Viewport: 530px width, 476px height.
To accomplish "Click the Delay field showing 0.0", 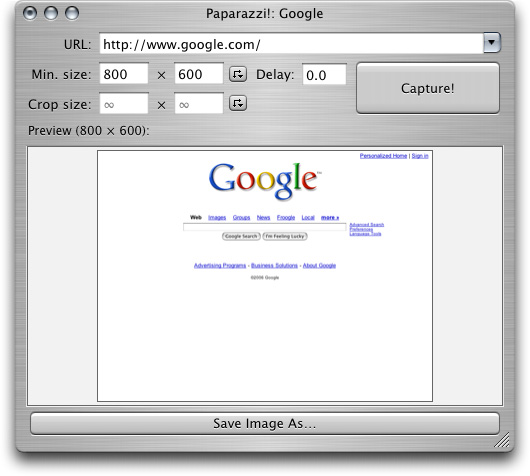I will 324,74.
